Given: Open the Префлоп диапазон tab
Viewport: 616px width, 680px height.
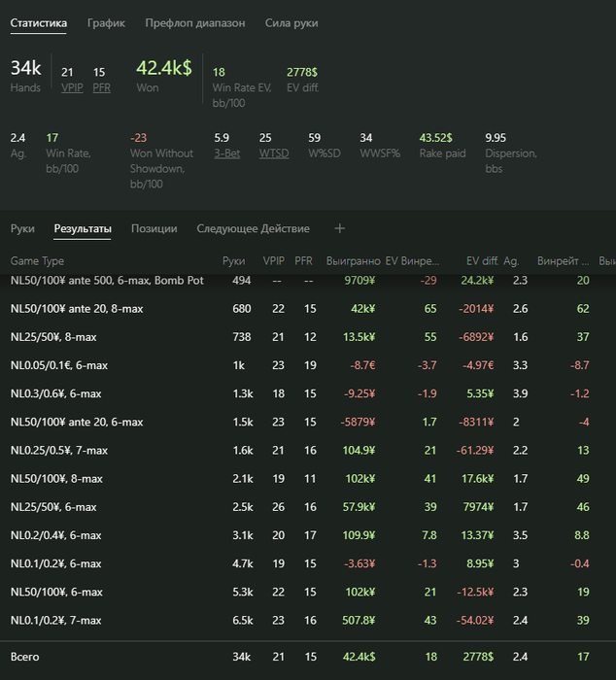Looking at the screenshot, I should [x=194, y=23].
